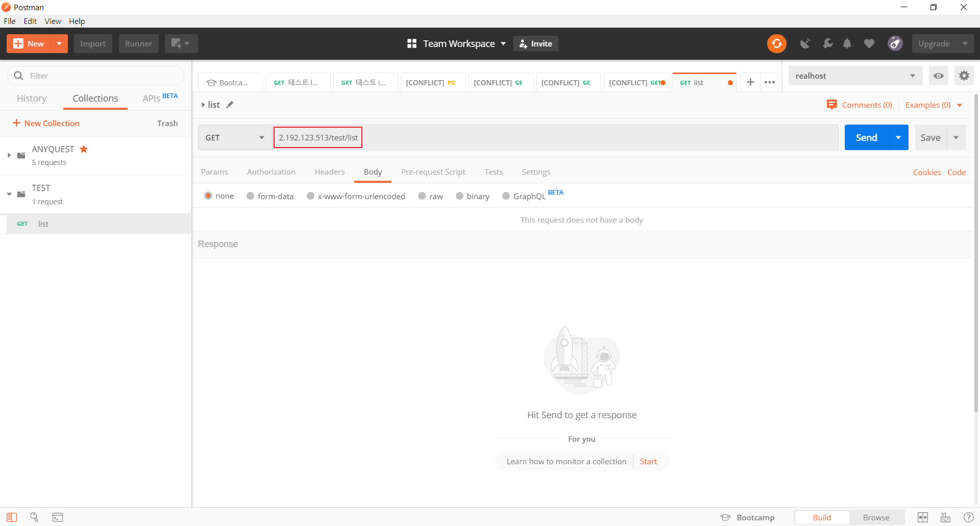Open the Send button dropdown arrow
Screen dimensions: 980x526
898,137
